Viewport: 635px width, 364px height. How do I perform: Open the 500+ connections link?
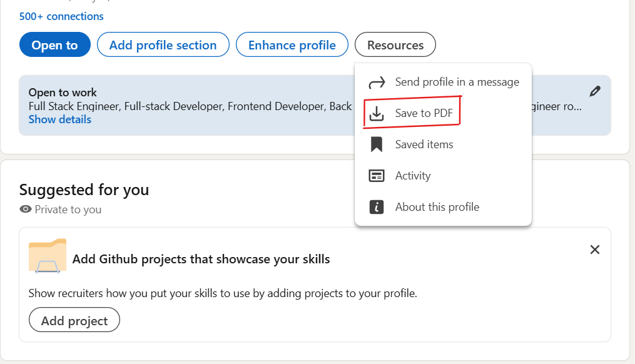tap(61, 16)
